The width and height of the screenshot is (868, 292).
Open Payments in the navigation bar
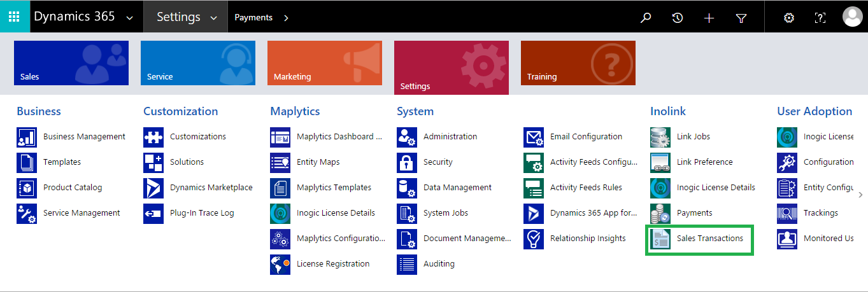(x=253, y=18)
